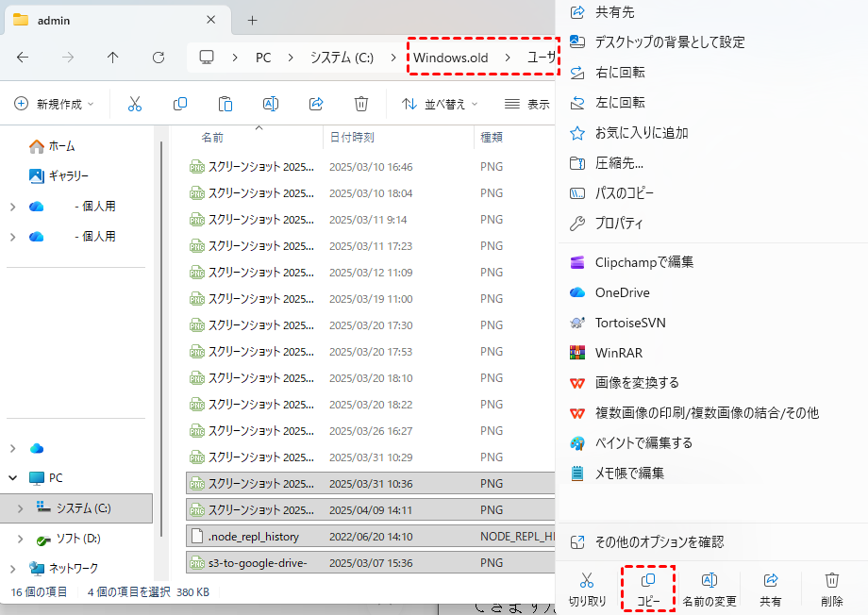Open the 新規作成 dropdown
Screen dimensions: 868x615
(55, 104)
